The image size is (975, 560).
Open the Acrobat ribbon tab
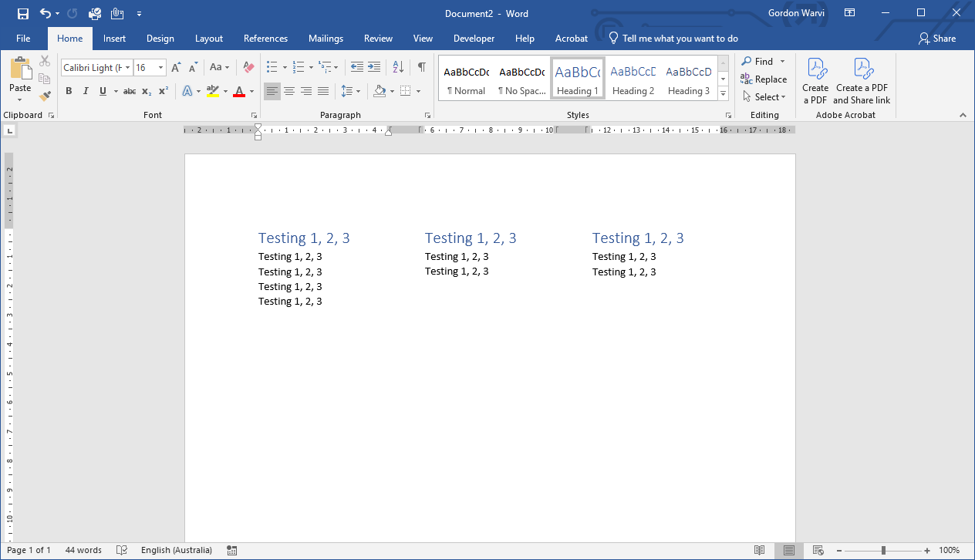[x=572, y=39]
